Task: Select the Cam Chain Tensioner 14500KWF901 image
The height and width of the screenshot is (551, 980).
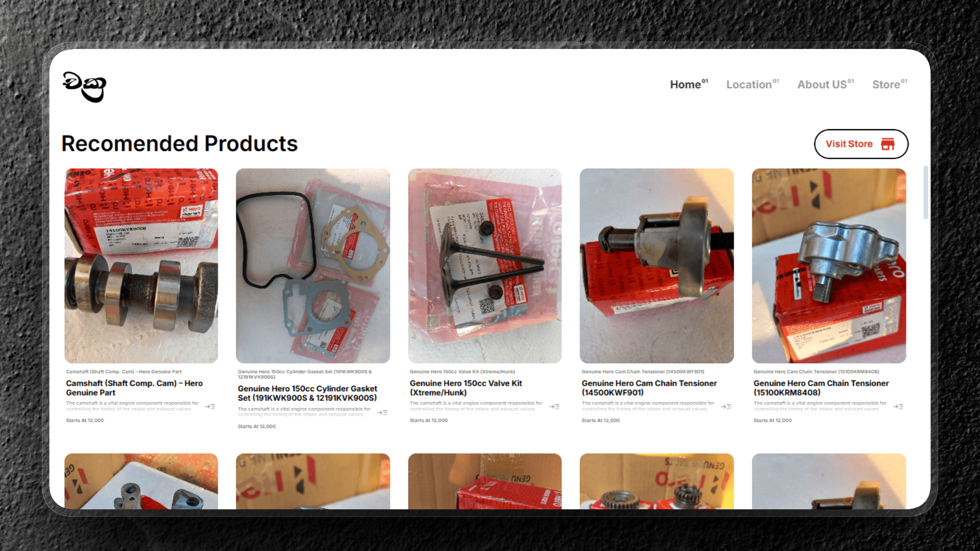Action: 656,266
